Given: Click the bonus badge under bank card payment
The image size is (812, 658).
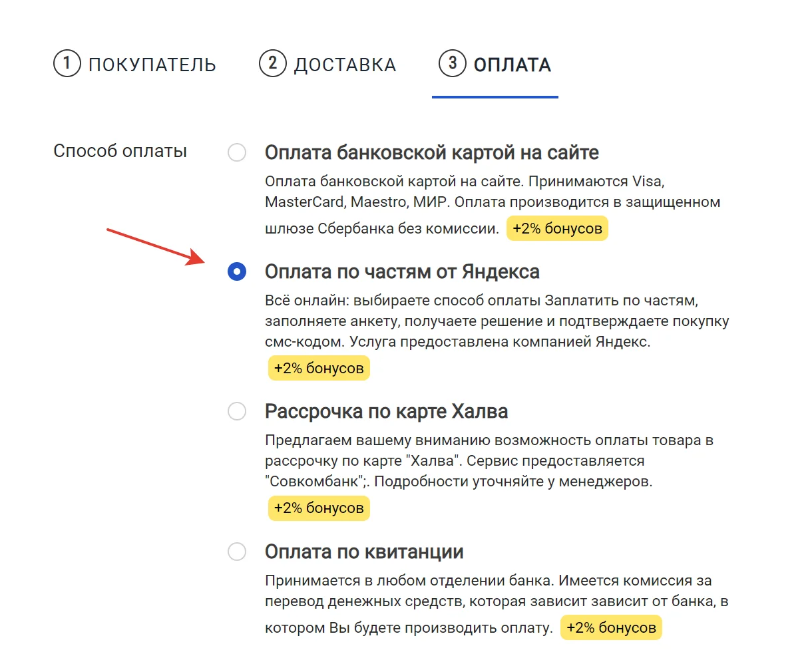Looking at the screenshot, I should pos(557,228).
